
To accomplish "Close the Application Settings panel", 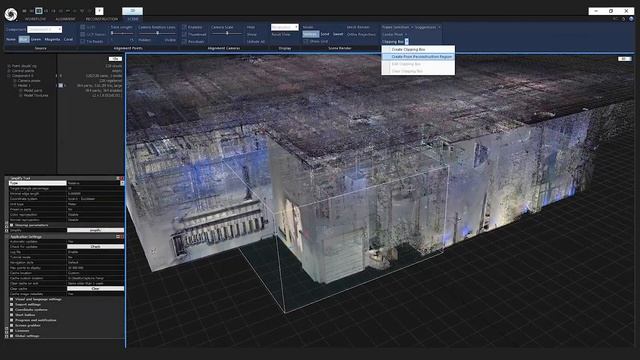I will (x=122, y=237).
